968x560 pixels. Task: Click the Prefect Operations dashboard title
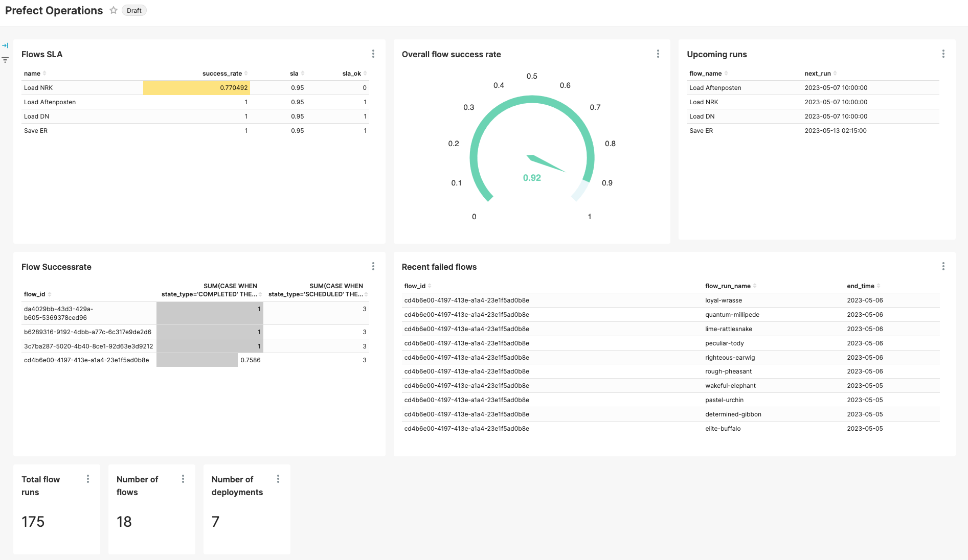click(x=54, y=11)
